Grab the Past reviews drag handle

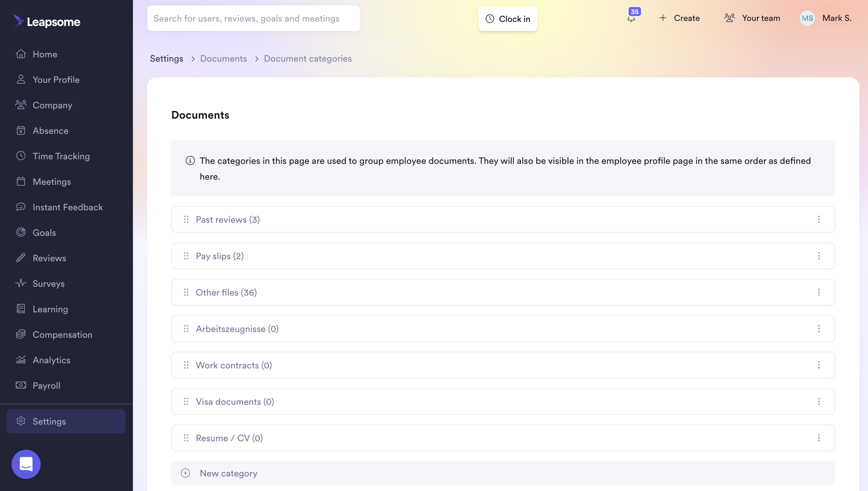186,219
